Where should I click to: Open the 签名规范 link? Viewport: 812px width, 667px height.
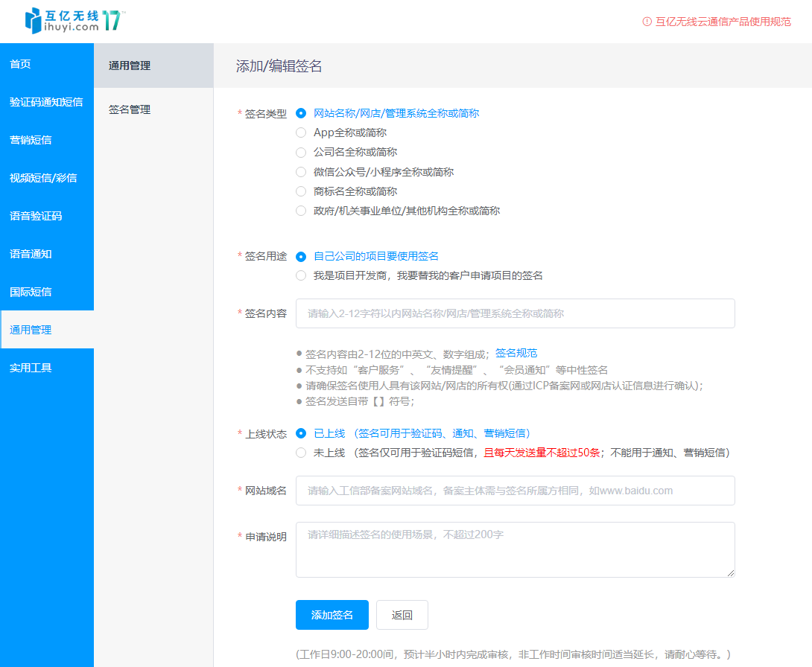click(x=516, y=353)
